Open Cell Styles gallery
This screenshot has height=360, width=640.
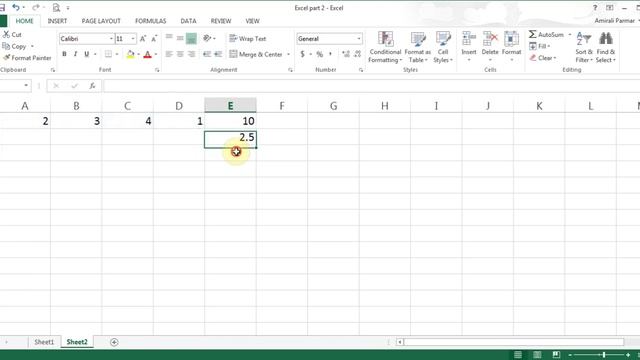[443, 47]
